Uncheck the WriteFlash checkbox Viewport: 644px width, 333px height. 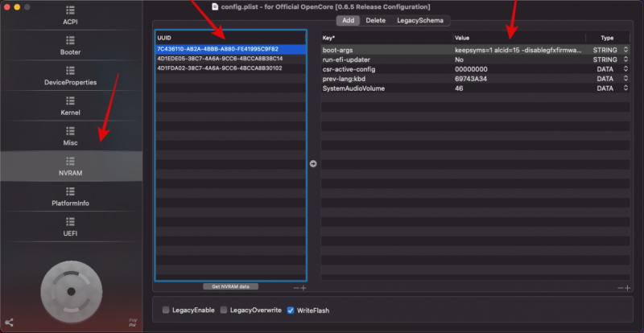(x=291, y=310)
